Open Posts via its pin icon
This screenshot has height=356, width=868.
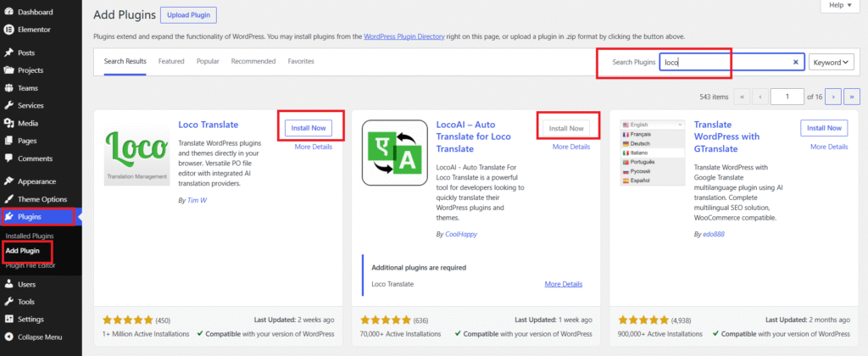click(x=8, y=53)
